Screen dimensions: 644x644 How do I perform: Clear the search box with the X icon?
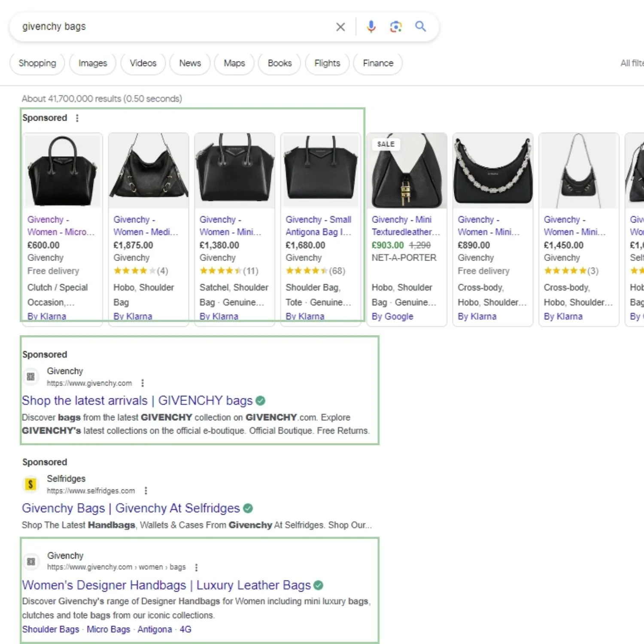(x=340, y=27)
